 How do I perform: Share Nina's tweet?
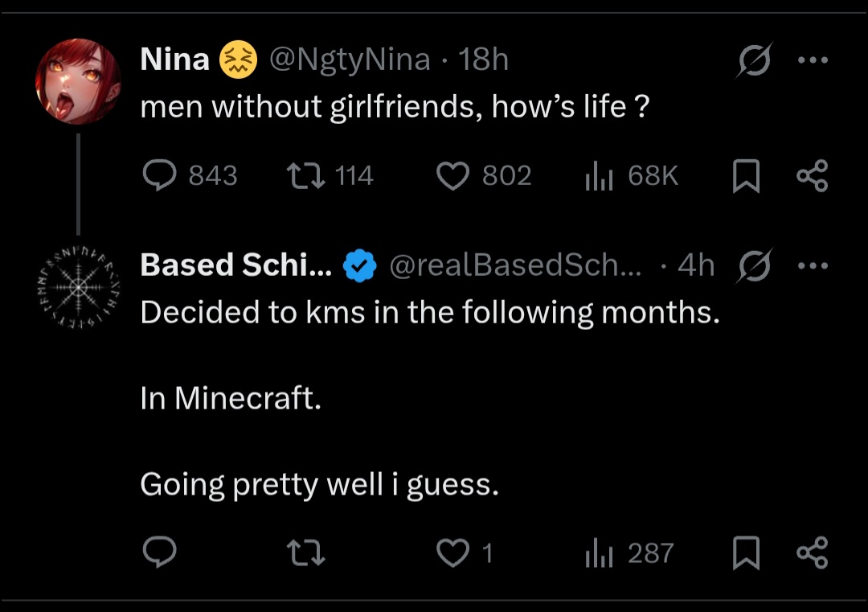tap(811, 176)
